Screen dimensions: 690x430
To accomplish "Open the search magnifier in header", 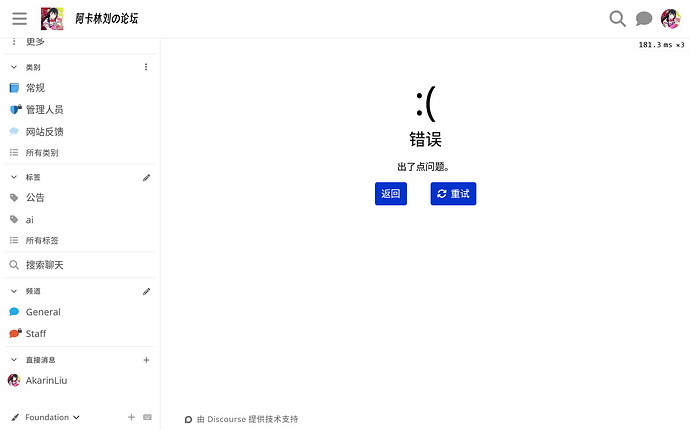I will (x=617, y=18).
